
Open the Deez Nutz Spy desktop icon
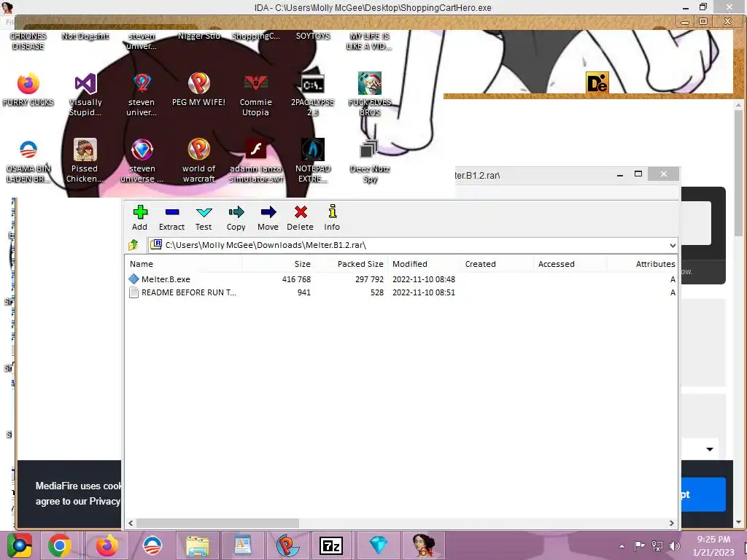coord(370,161)
